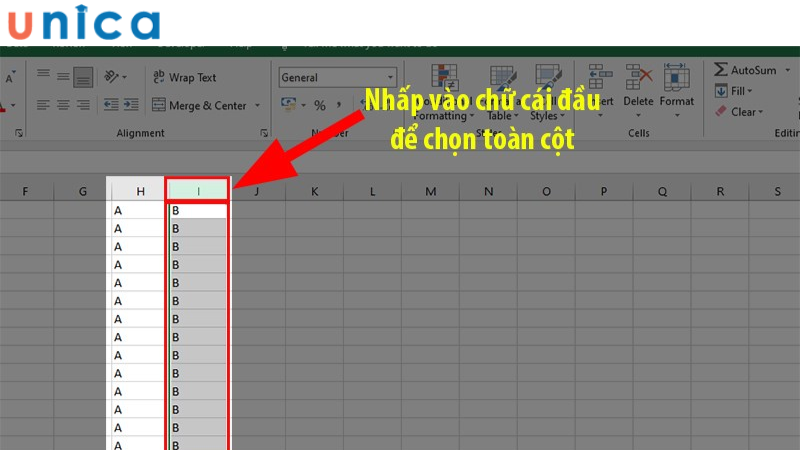This screenshot has height=450, width=800.
Task: Expand the Merge & Center dropdown arrow
Action: pyautogui.click(x=258, y=105)
